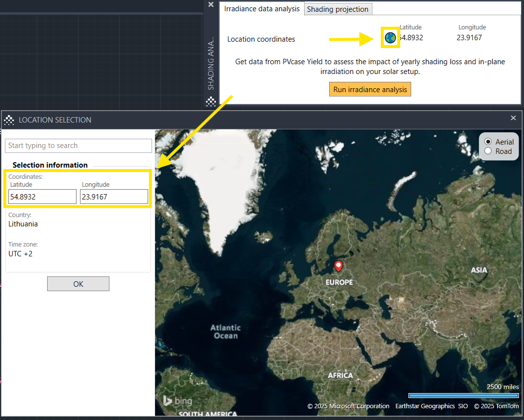
Task: Click the red map pin marker
Action: (338, 266)
